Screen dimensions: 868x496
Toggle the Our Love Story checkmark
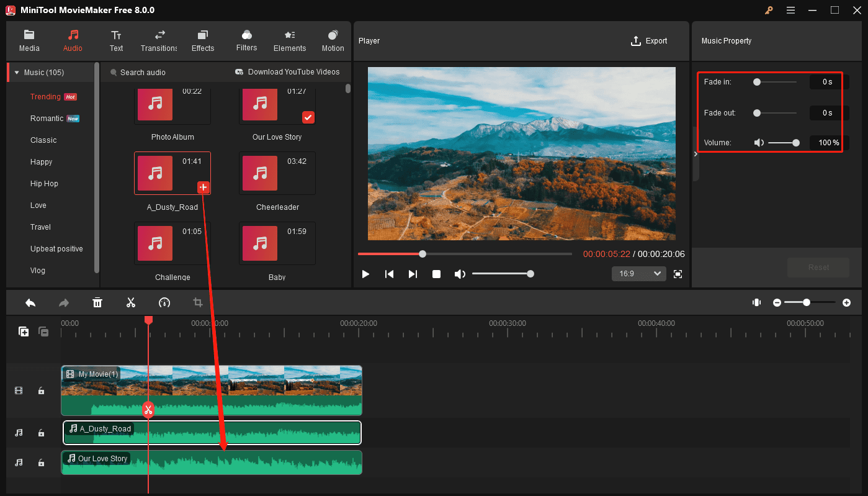tap(308, 117)
